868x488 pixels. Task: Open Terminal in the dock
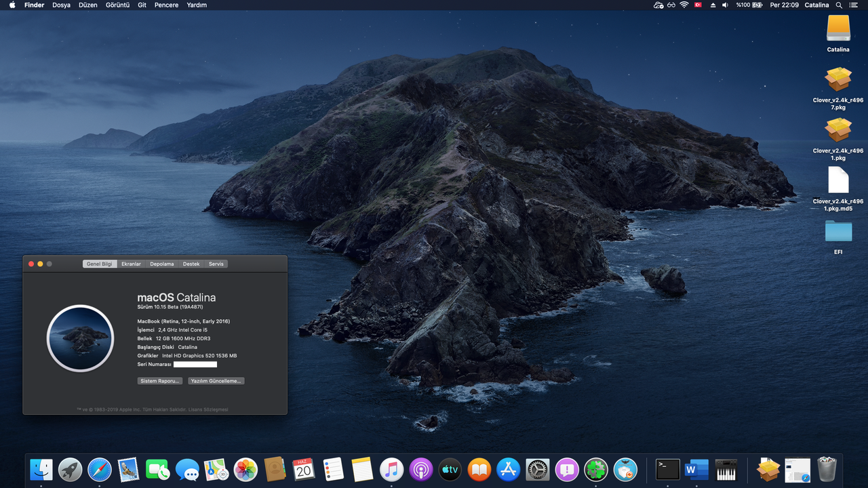pyautogui.click(x=667, y=469)
